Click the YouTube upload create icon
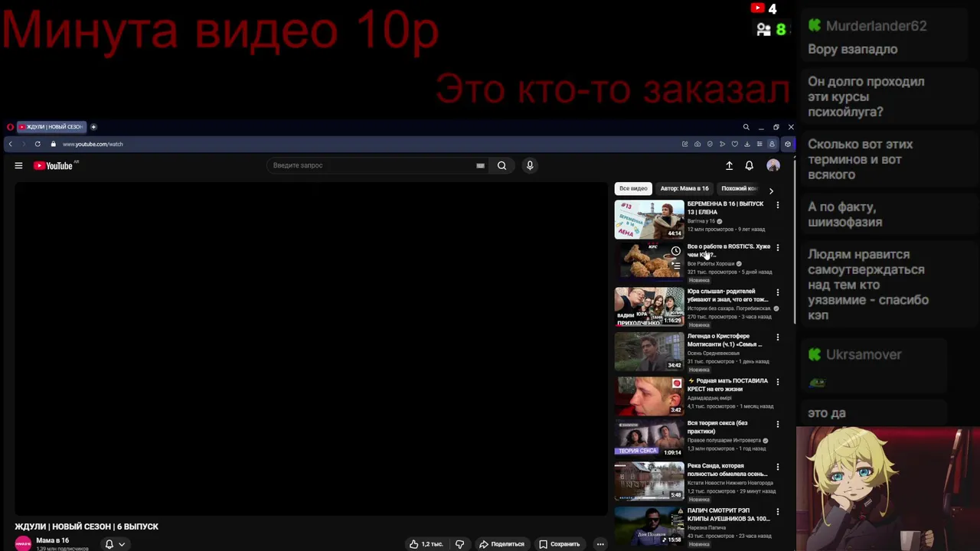 click(729, 165)
